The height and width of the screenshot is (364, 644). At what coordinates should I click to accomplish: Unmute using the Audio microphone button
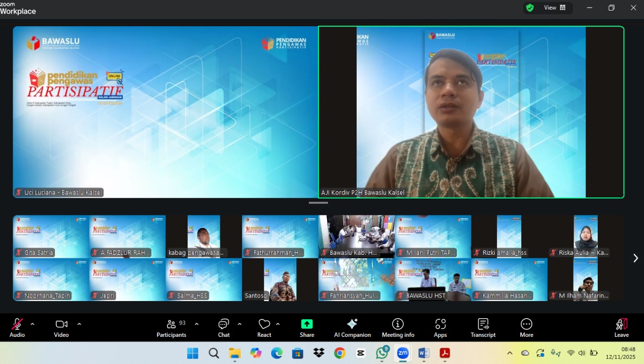click(17, 328)
